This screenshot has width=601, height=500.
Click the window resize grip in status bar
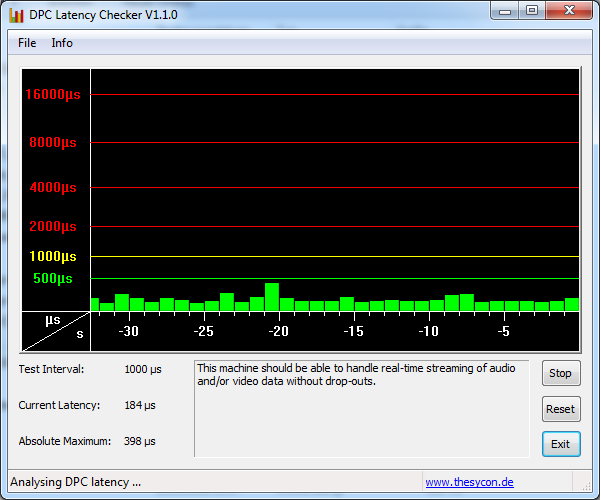(586, 486)
